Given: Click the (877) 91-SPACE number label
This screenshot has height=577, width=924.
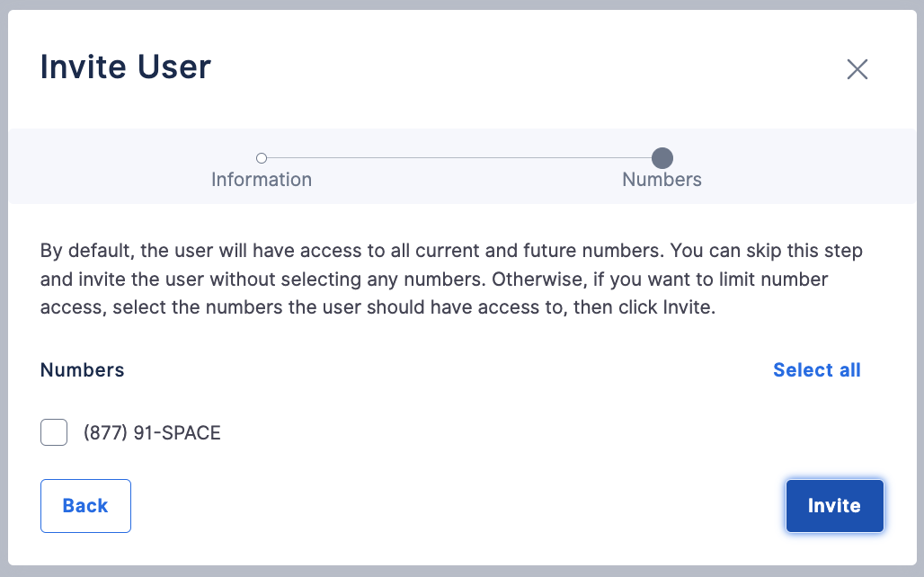Looking at the screenshot, I should (x=152, y=432).
